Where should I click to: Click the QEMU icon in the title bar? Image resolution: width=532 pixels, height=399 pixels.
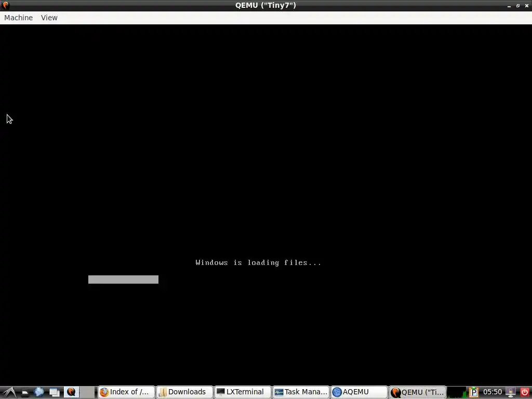tap(5, 5)
